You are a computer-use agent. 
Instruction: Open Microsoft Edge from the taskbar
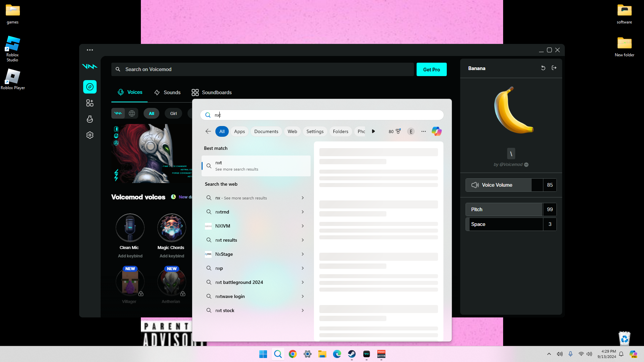point(337,354)
